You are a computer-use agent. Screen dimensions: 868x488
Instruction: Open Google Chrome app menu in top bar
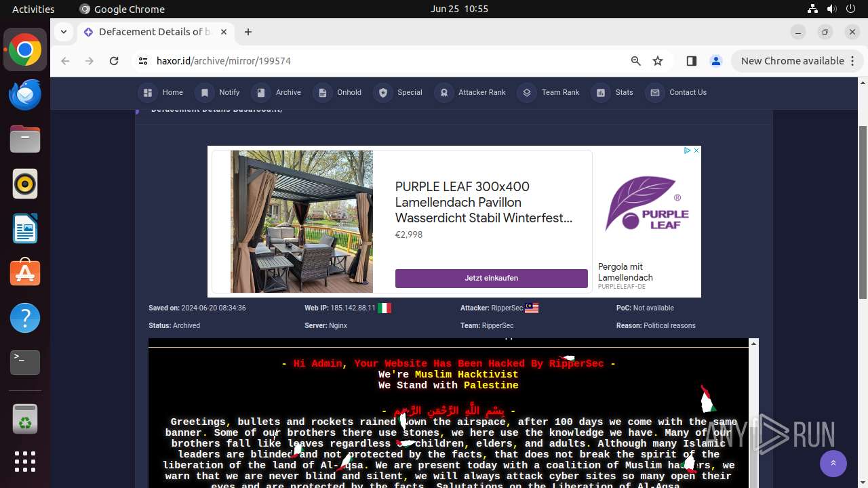pyautogui.click(x=122, y=9)
